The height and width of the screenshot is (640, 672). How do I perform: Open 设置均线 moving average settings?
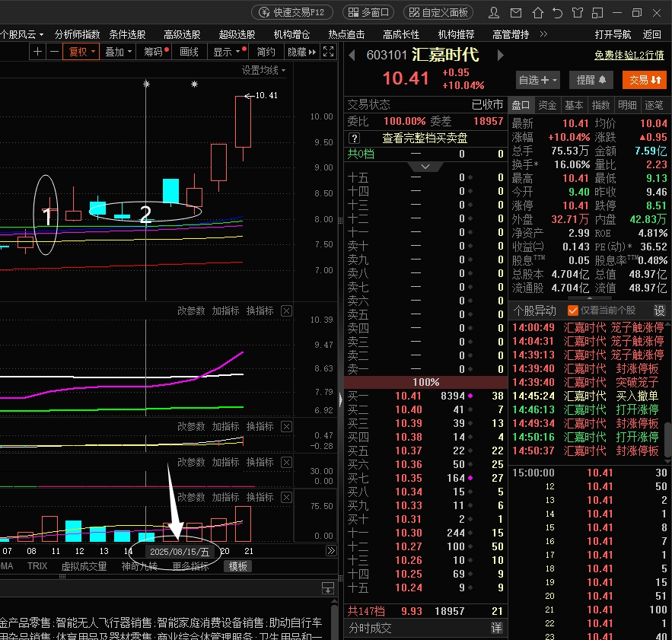[x=263, y=70]
